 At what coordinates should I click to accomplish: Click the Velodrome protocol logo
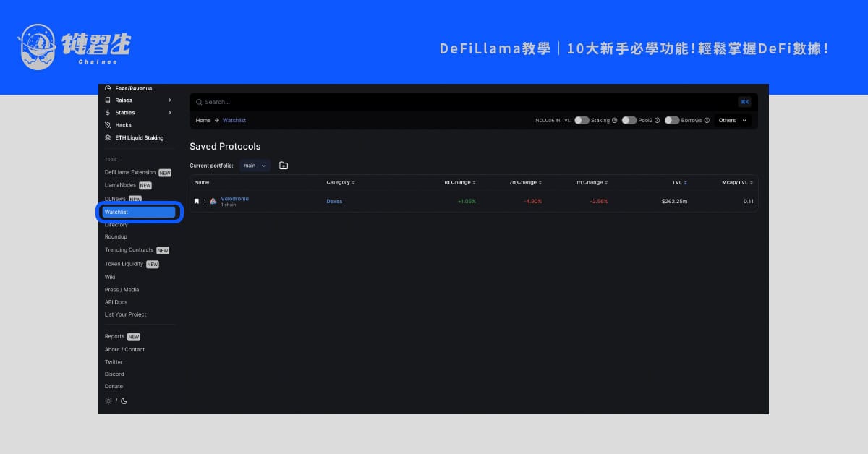213,202
